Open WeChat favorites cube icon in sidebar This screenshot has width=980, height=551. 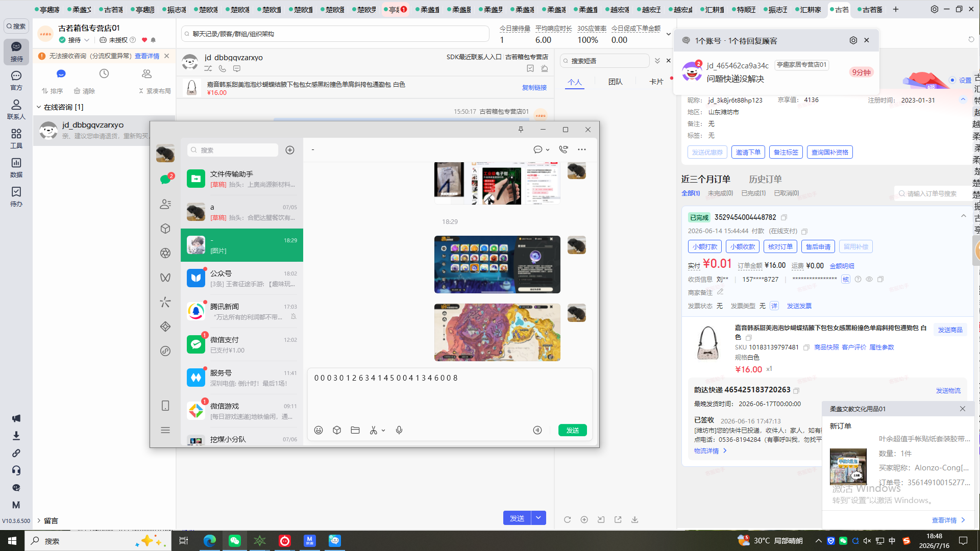[165, 229]
